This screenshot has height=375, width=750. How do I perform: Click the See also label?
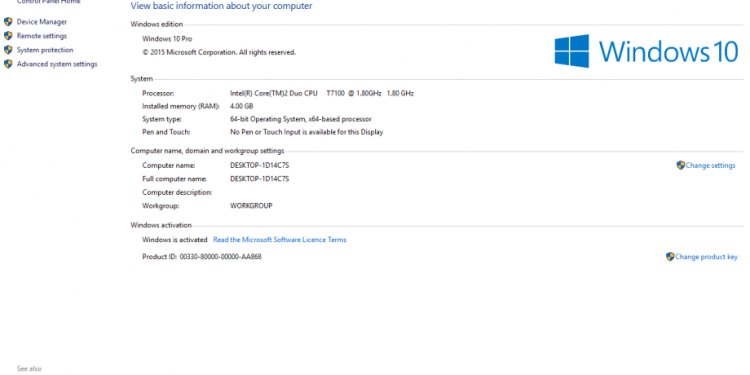29,369
